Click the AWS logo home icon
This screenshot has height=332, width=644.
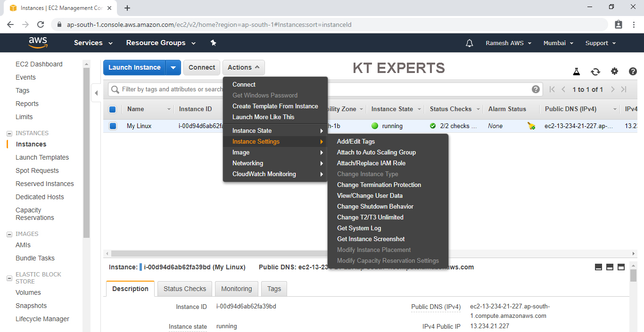click(38, 43)
